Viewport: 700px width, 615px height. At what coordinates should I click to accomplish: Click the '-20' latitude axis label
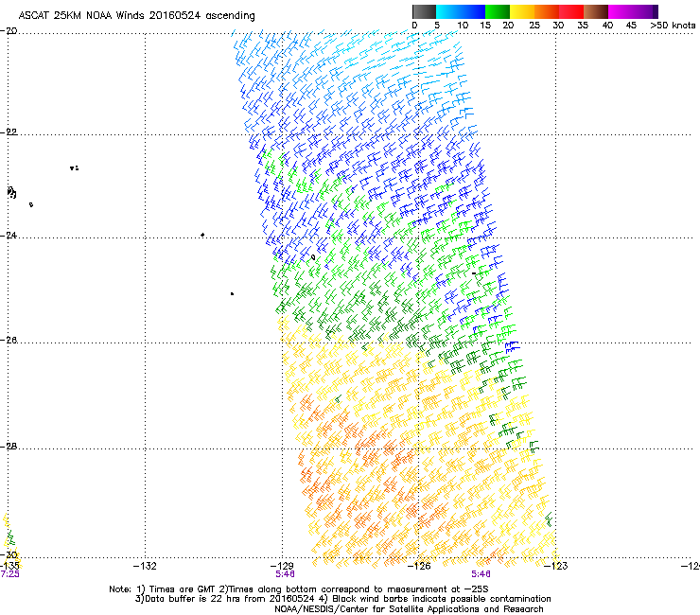[9, 31]
